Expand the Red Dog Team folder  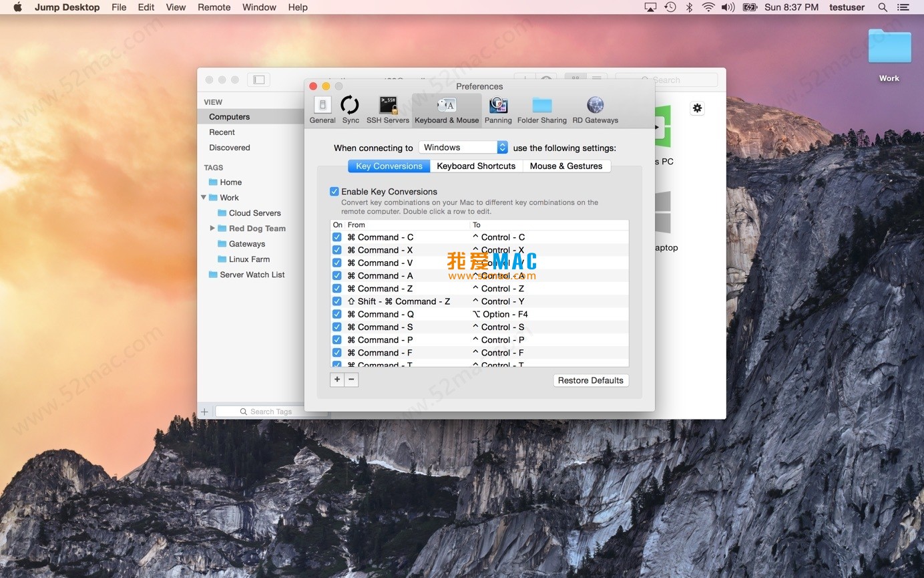tap(212, 229)
